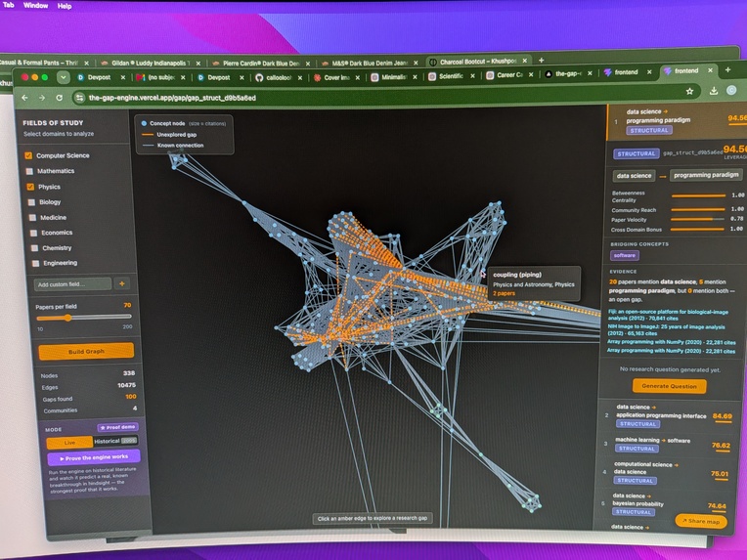The image size is (747, 560).
Task: Open the Help menu
Action: (65, 6)
